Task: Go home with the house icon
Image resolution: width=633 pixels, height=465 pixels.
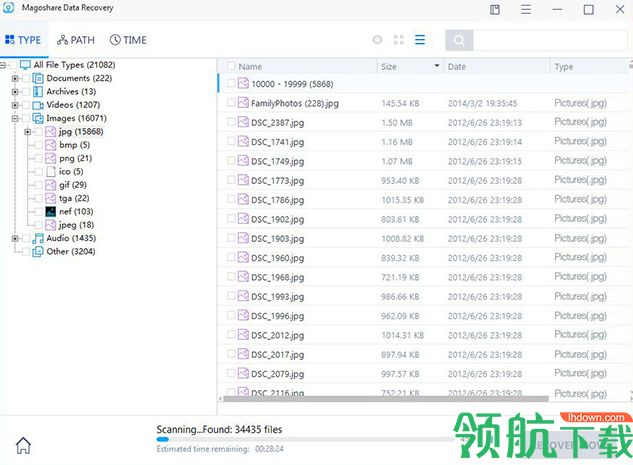Action: pyautogui.click(x=23, y=445)
